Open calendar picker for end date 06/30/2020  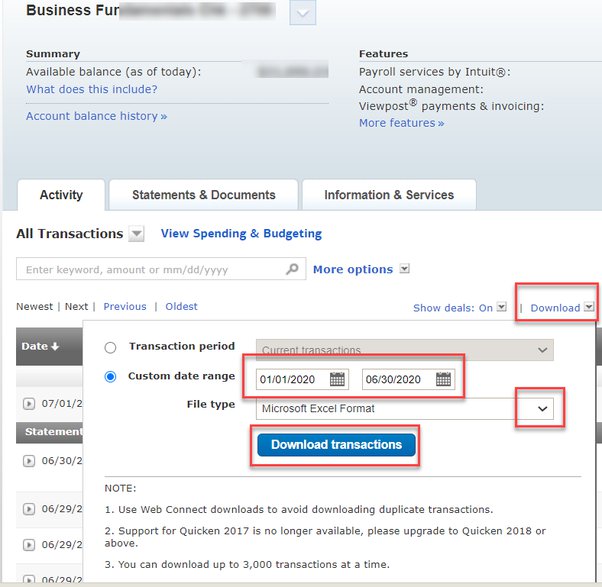pos(443,379)
